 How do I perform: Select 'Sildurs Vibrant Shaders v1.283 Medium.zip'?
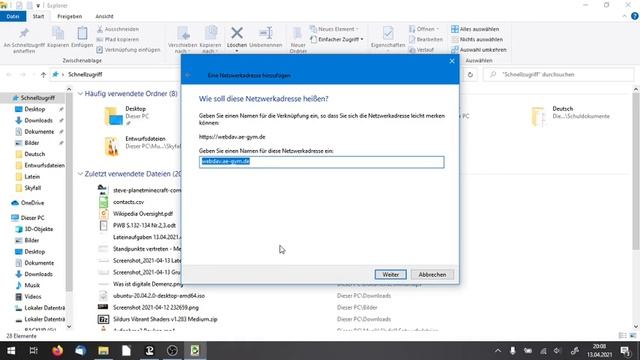click(x=165, y=319)
